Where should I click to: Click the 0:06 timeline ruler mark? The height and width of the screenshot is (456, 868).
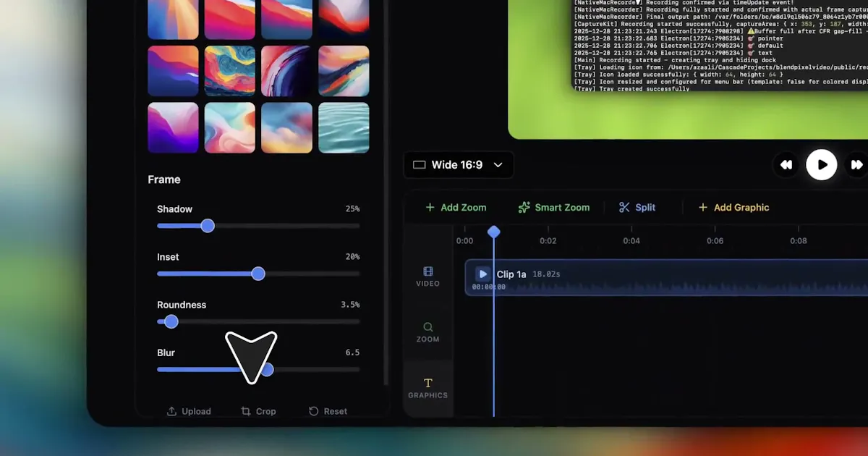click(x=715, y=241)
